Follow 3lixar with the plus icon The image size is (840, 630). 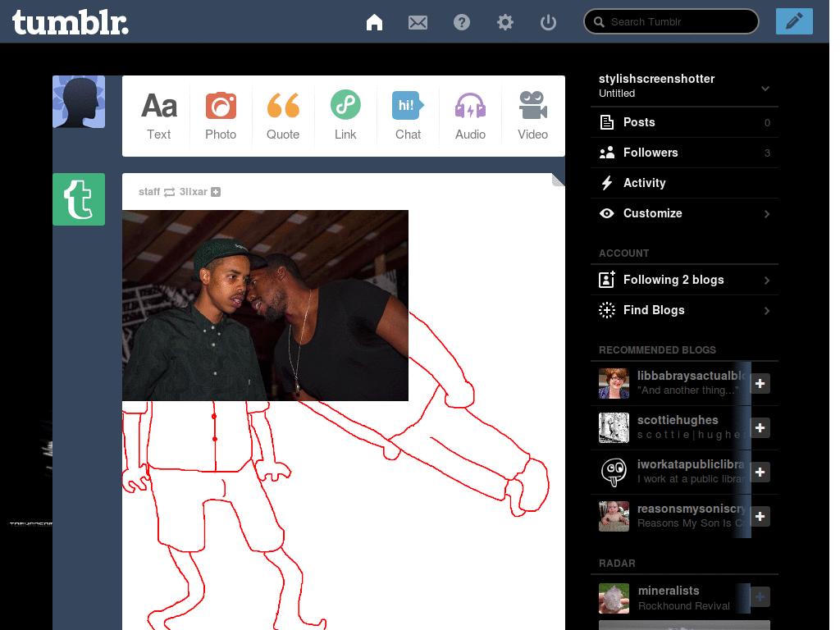tap(216, 192)
